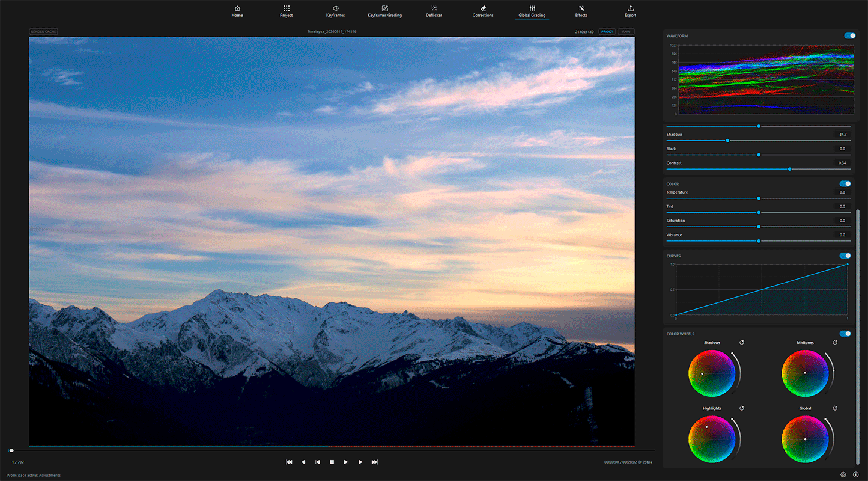Click the 2140x1440 resolution label

pyautogui.click(x=584, y=32)
